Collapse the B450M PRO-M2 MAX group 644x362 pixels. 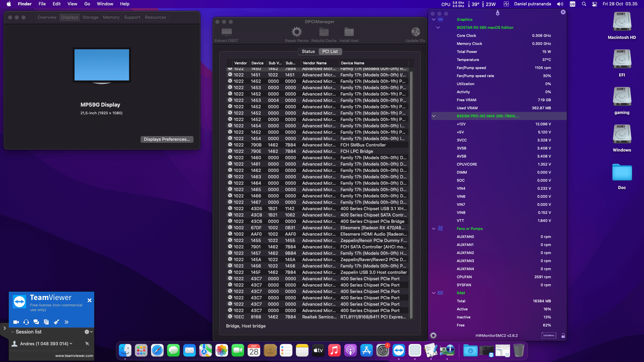click(434, 116)
